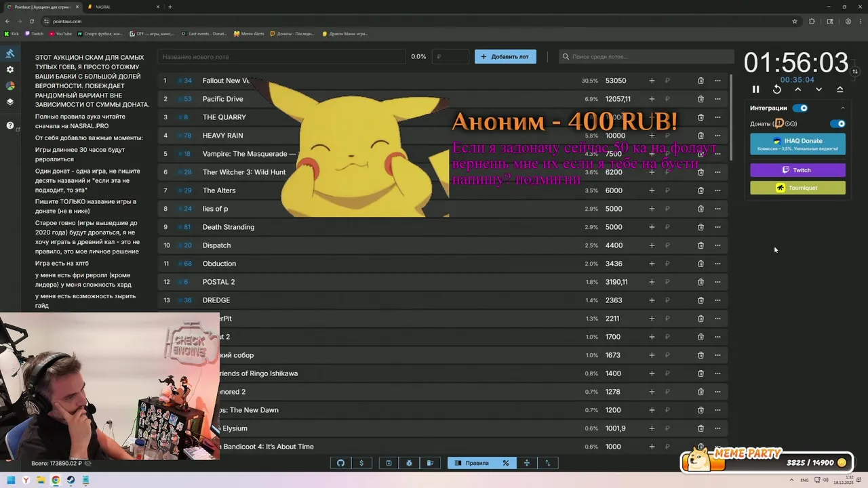The image size is (868, 488).
Task: Decrease timer with the down chevron
Action: (x=819, y=89)
